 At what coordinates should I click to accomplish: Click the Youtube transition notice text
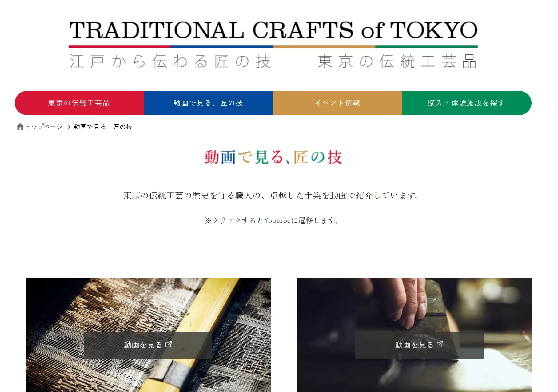click(272, 220)
